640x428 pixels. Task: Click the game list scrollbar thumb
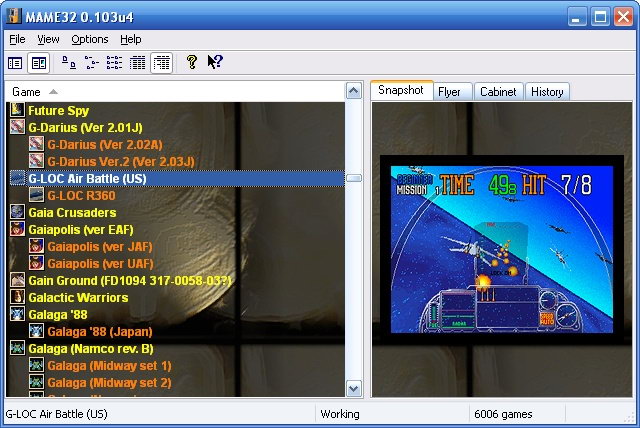354,178
